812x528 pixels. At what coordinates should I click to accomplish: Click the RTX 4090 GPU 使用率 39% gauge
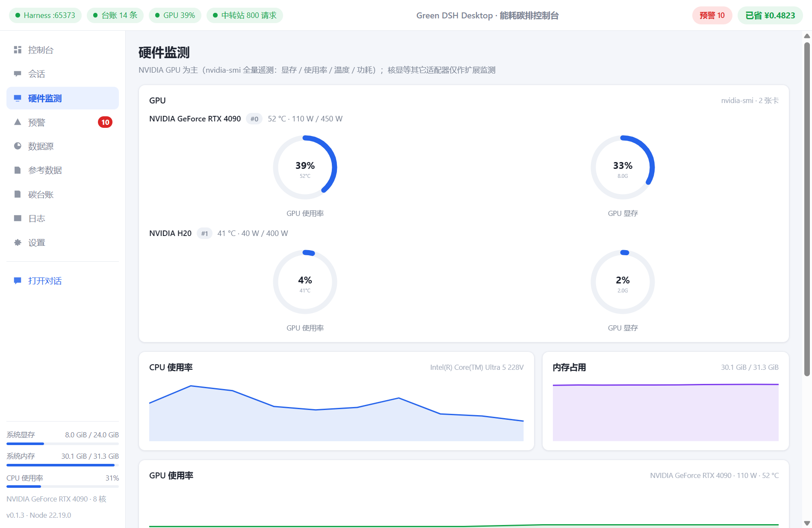[305, 168]
